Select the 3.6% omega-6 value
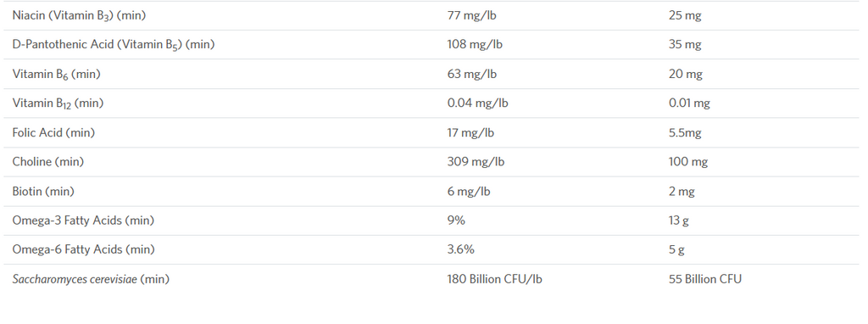 (460, 249)
